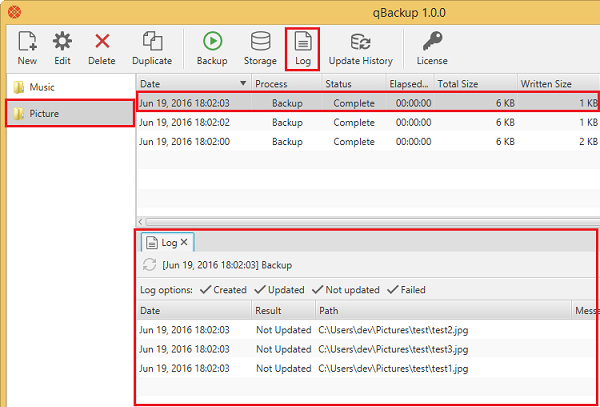Sort history by Date column arrow
The width and height of the screenshot is (600, 407).
coord(243,83)
